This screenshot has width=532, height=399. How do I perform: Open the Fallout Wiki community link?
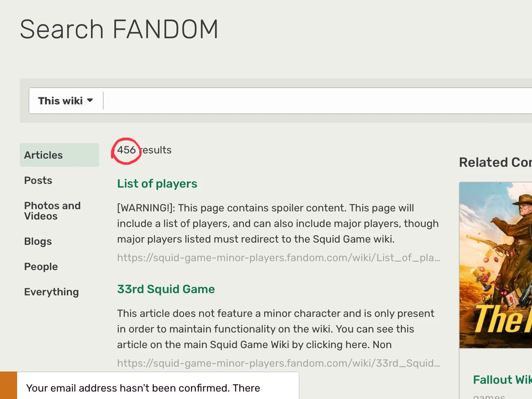[502, 380]
